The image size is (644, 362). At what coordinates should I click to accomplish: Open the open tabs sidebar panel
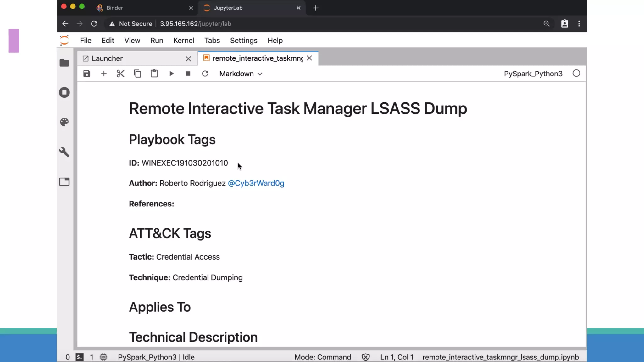pyautogui.click(x=64, y=182)
